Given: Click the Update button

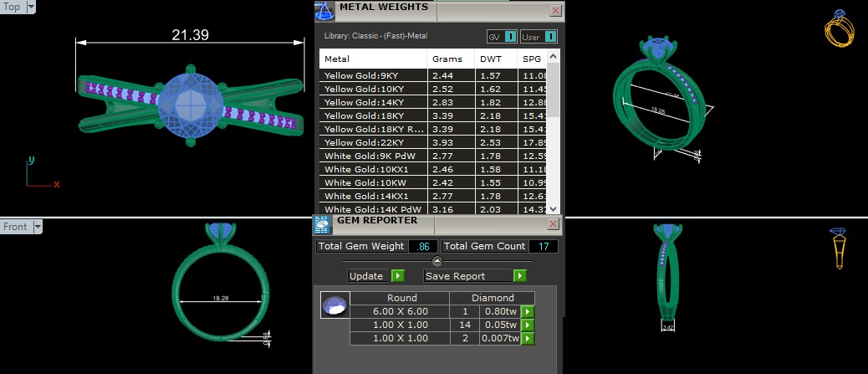Looking at the screenshot, I should click(x=370, y=276).
